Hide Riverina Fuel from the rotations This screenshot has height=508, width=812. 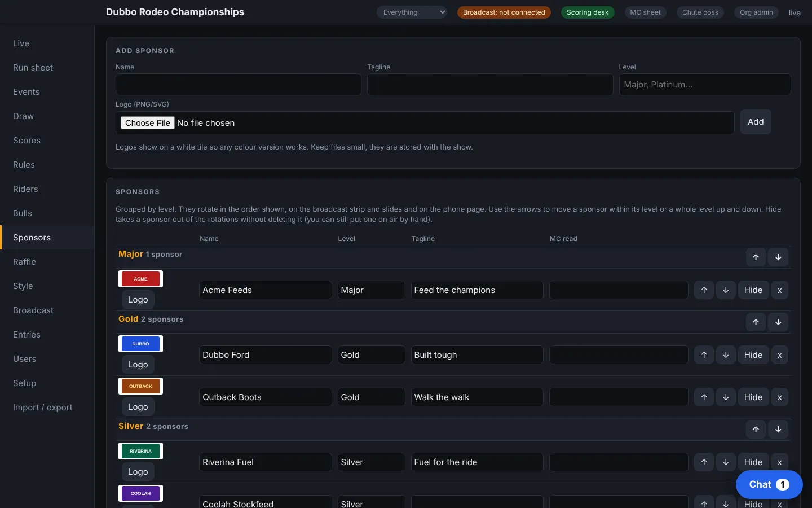753,462
